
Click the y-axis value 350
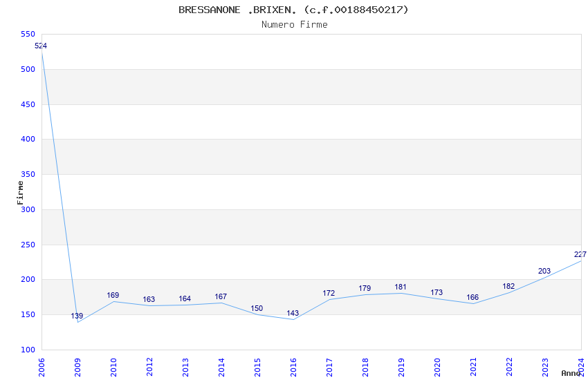tap(28, 175)
